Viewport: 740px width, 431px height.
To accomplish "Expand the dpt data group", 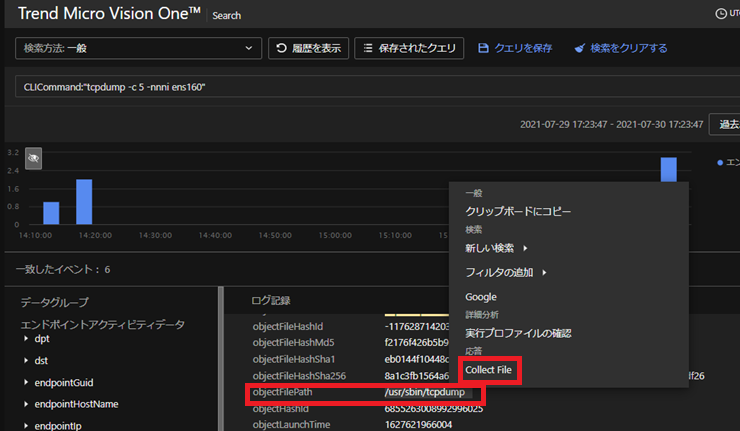I will click(27, 340).
